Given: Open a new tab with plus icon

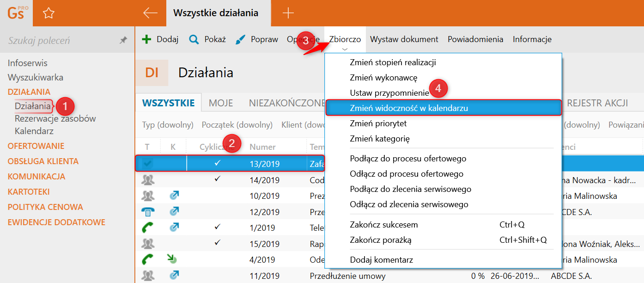Looking at the screenshot, I should pos(288,13).
